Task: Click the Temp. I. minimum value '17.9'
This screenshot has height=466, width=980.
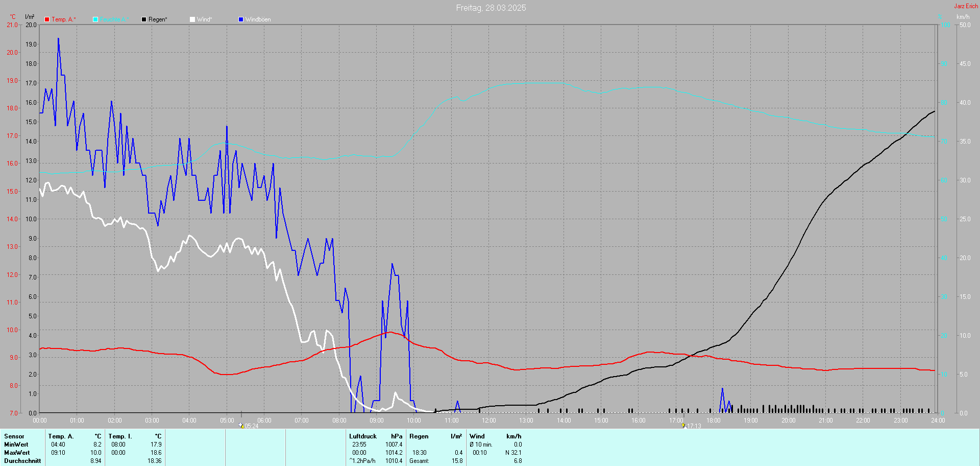Action: click(x=156, y=445)
